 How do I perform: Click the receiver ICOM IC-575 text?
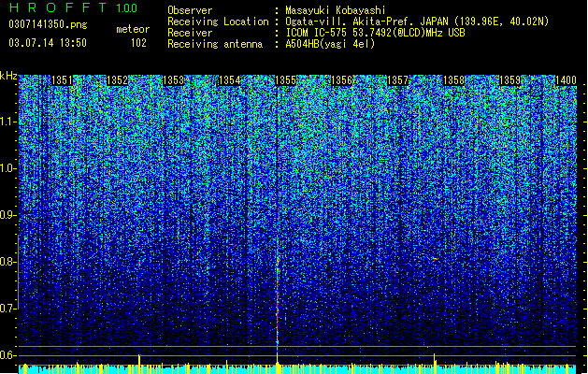[315, 33]
